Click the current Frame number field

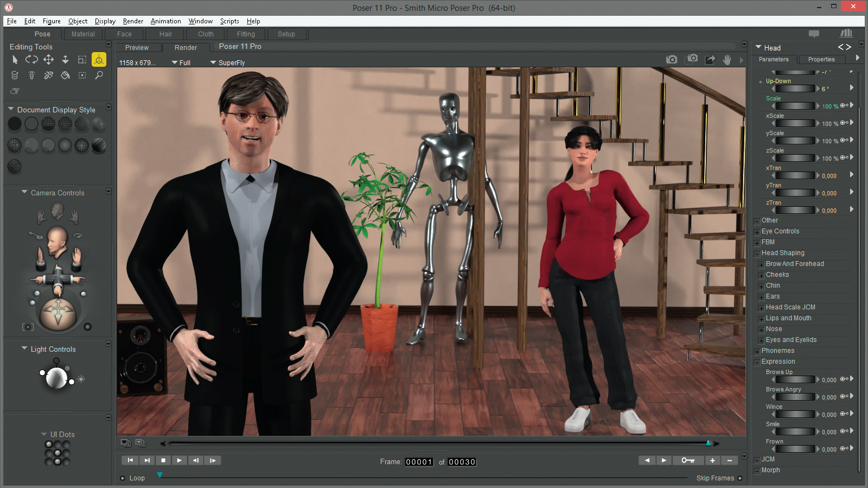coord(419,462)
